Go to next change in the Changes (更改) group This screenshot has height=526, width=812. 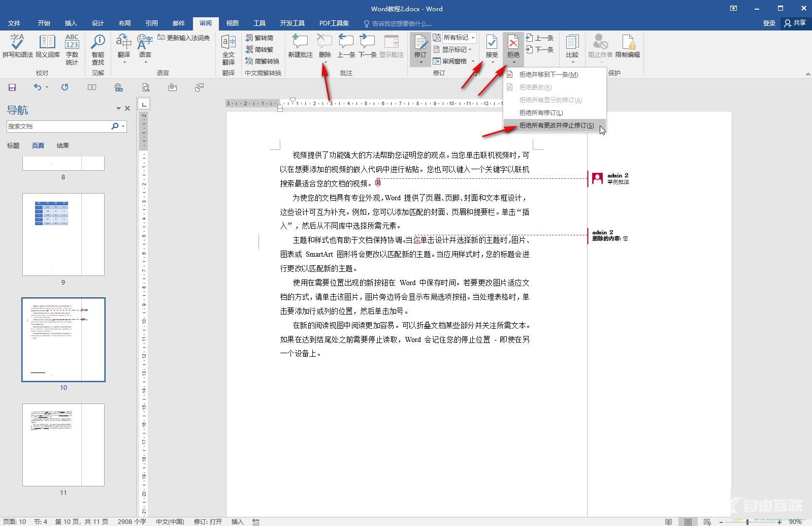[x=540, y=49]
